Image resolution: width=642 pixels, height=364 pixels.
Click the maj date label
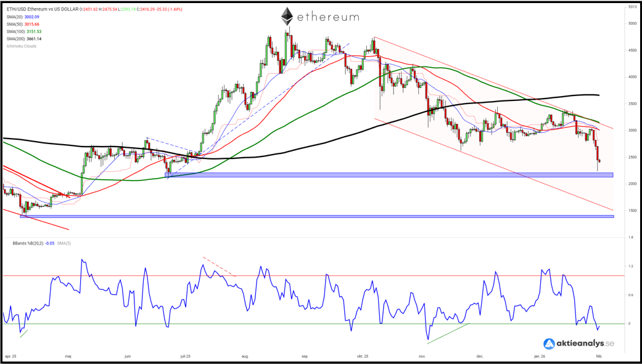pyautogui.click(x=68, y=356)
